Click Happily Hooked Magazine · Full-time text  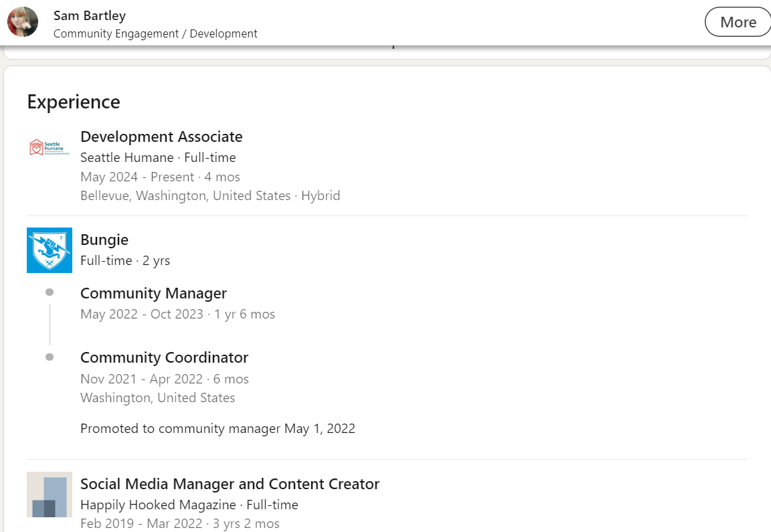pyautogui.click(x=189, y=505)
